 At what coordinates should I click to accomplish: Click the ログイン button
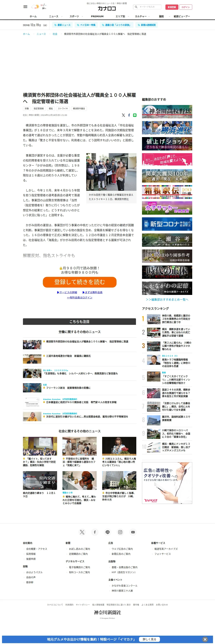pyautogui.click(x=186, y=7)
